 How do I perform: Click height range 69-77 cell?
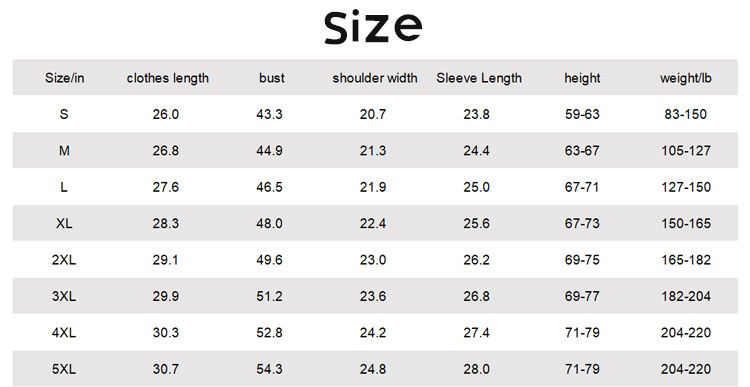[x=582, y=296]
